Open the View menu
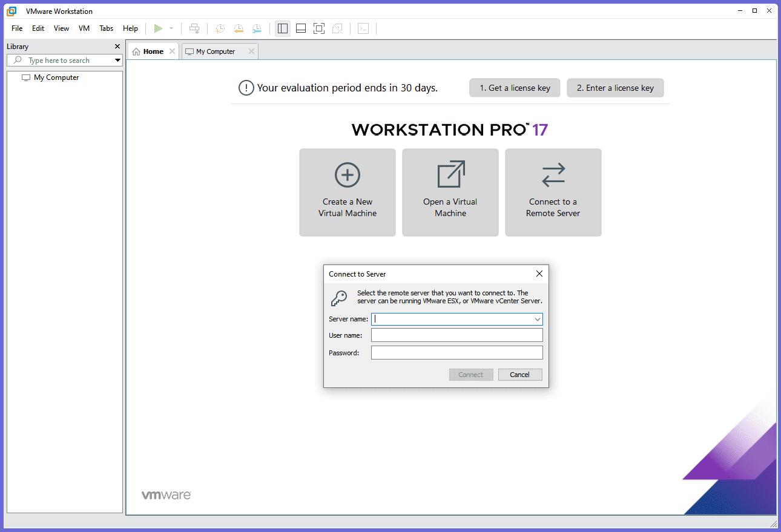The image size is (781, 532). tap(61, 28)
